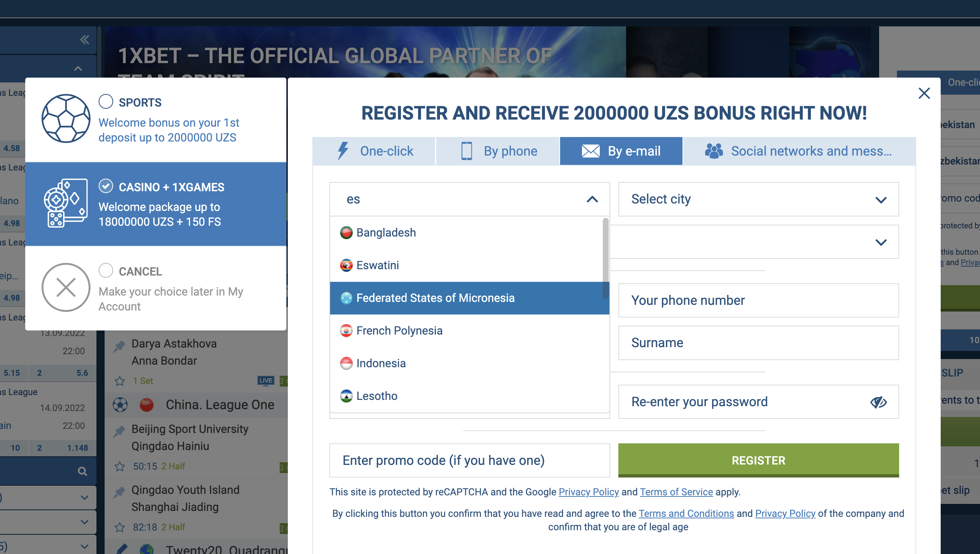Click the casino chips and cards icon

(x=66, y=203)
